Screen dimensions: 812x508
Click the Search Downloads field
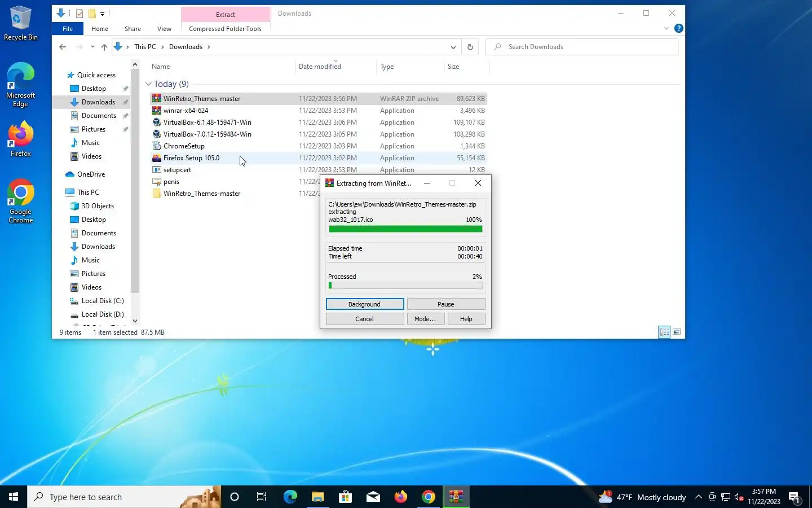[582, 47]
